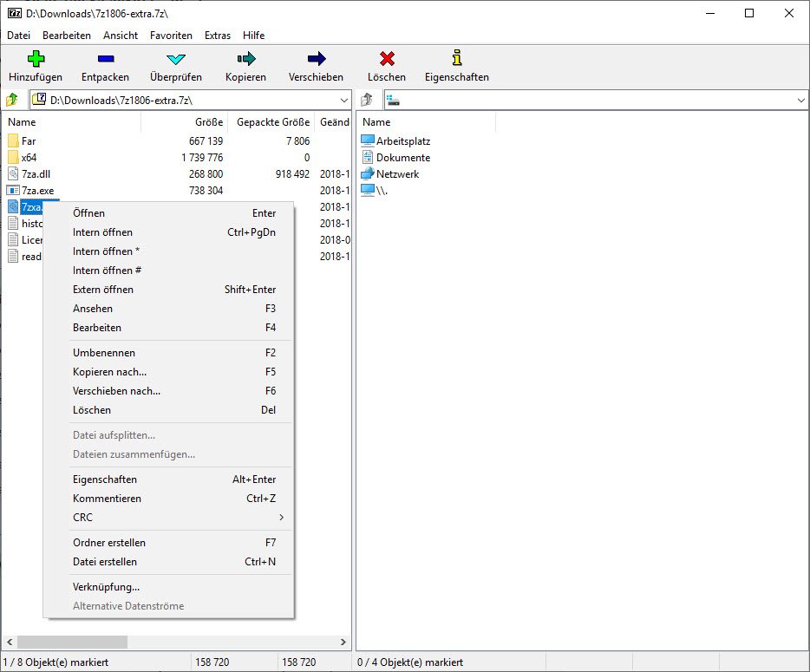Click the Netzwerk globe icon
The height and width of the screenshot is (672, 810).
(x=368, y=173)
